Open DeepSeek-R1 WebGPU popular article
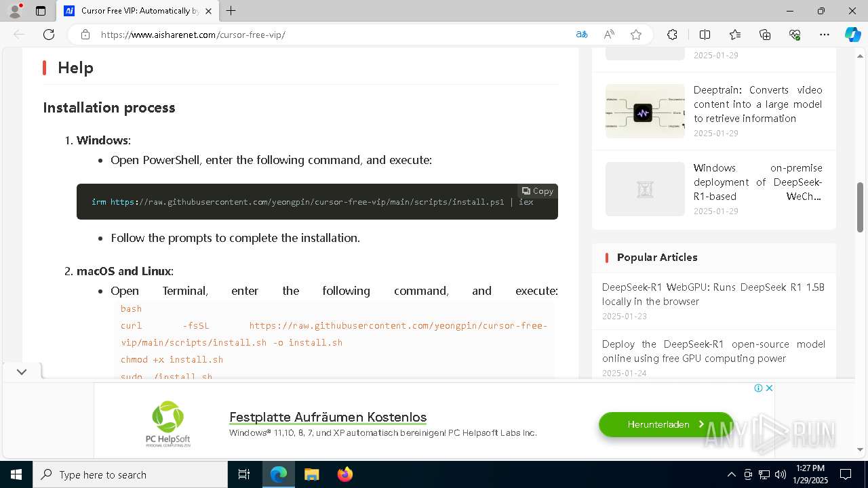868x488 pixels. pyautogui.click(x=713, y=294)
